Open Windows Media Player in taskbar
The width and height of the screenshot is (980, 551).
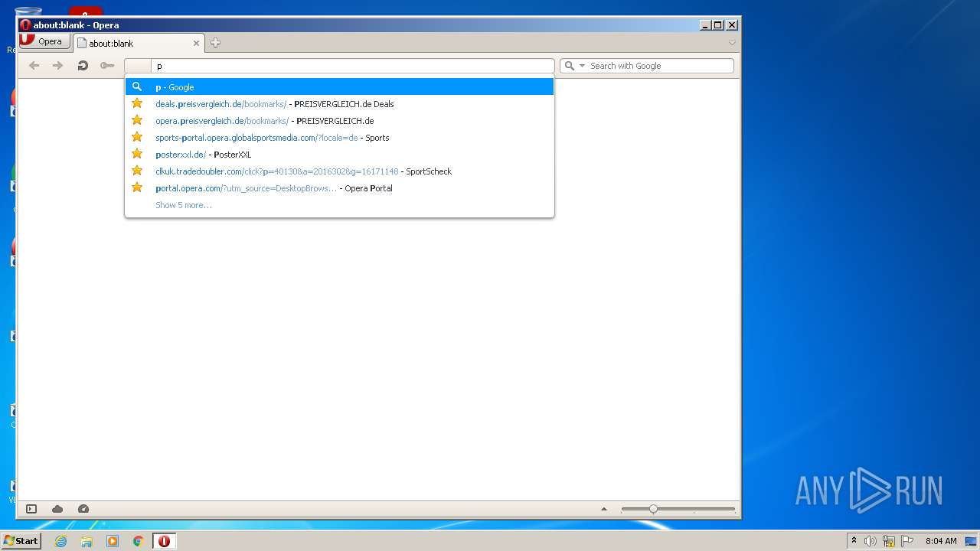113,541
